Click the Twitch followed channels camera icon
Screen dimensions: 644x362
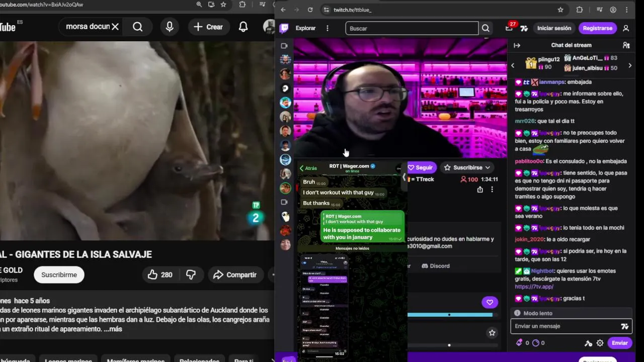point(284,46)
